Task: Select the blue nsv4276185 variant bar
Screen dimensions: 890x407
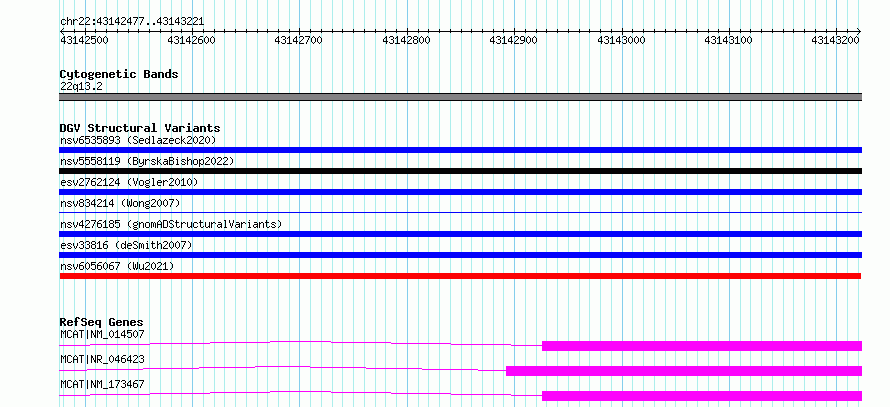Action: point(460,234)
